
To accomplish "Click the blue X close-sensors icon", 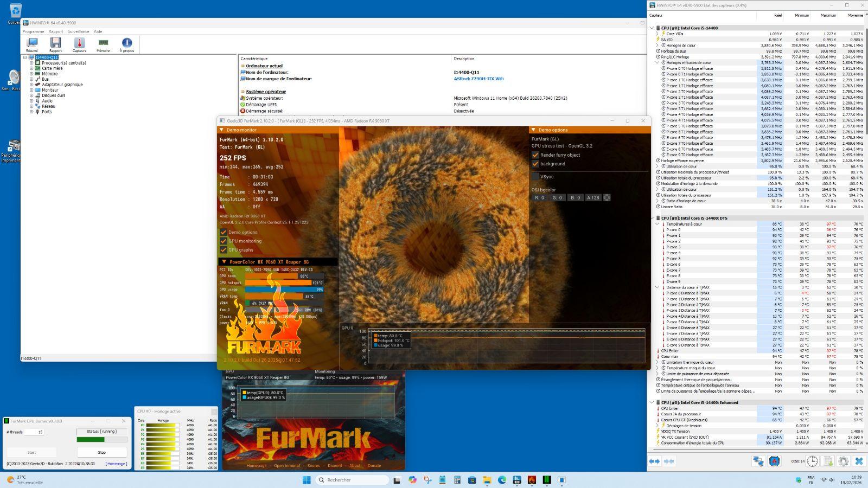I will click(x=859, y=461).
